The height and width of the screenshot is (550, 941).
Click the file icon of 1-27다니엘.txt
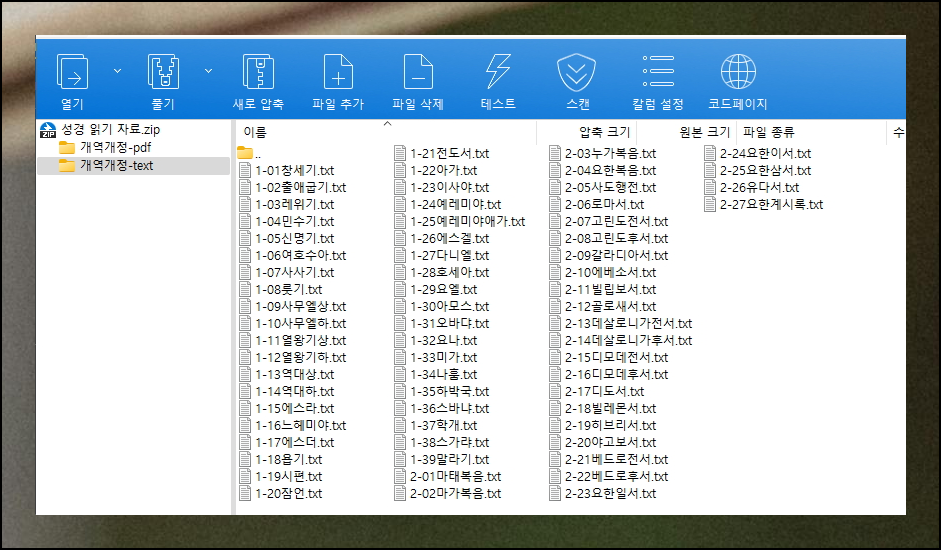(x=400, y=256)
